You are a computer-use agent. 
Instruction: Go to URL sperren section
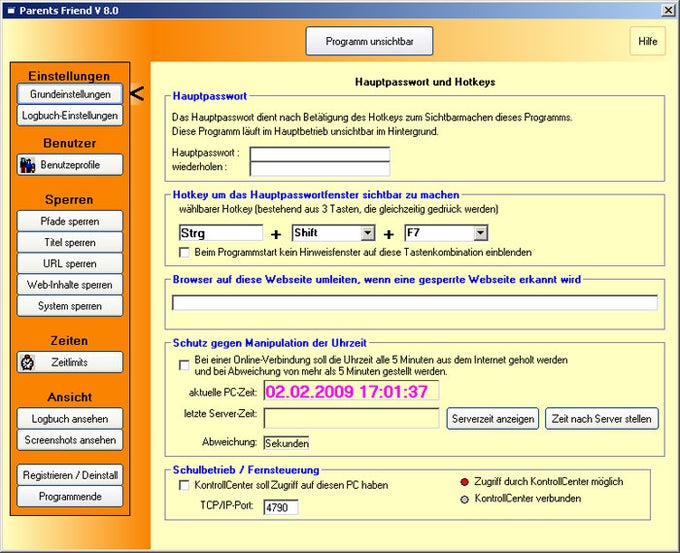click(70, 264)
